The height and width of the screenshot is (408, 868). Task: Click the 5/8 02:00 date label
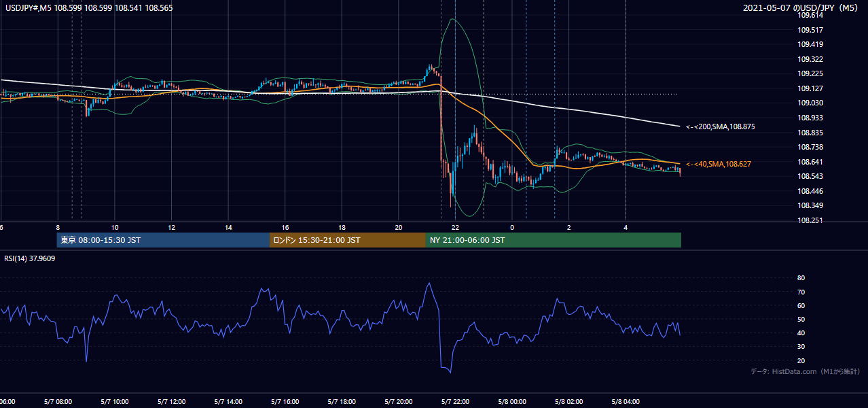click(x=568, y=402)
